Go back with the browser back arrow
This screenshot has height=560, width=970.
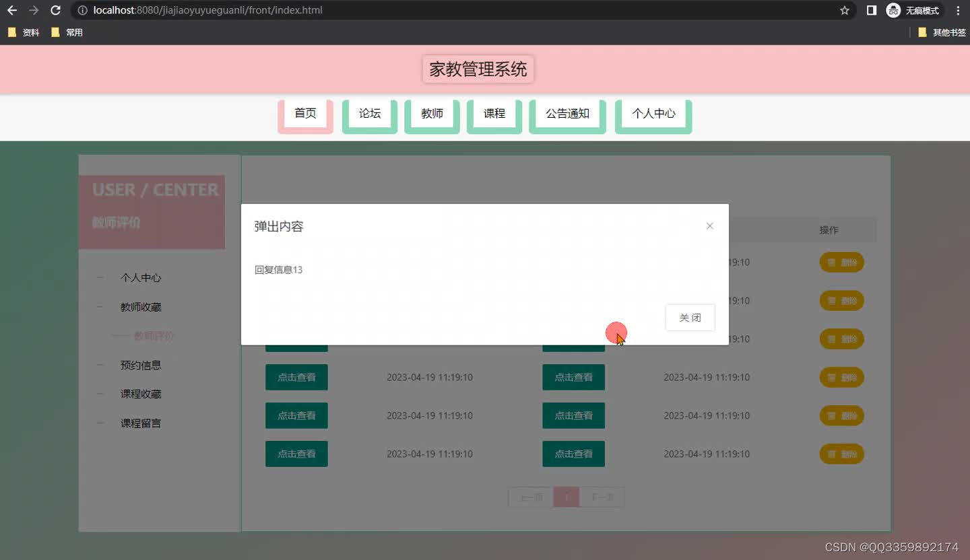[12, 11]
